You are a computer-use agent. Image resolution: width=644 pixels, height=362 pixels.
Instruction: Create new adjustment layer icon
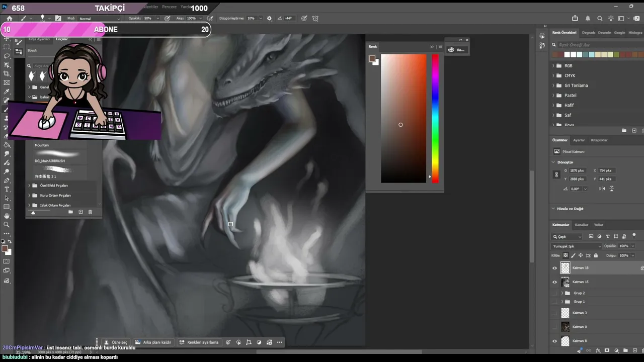(x=616, y=350)
